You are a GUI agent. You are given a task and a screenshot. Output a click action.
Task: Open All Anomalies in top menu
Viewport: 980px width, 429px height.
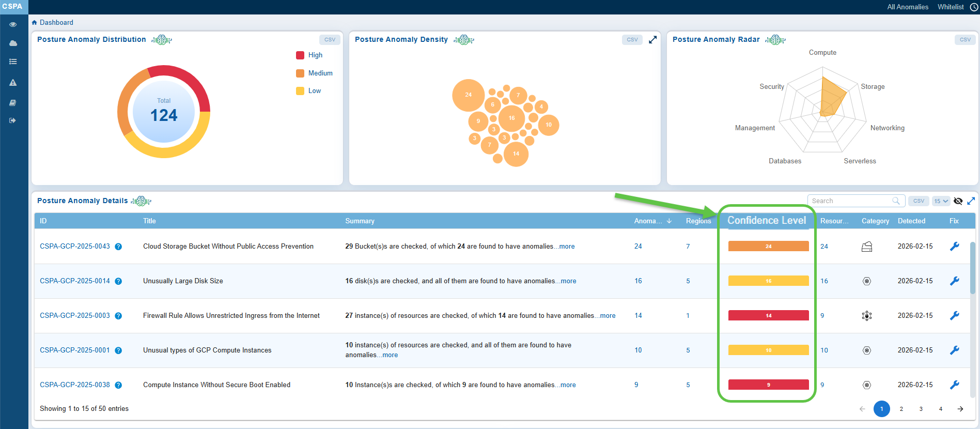point(907,7)
